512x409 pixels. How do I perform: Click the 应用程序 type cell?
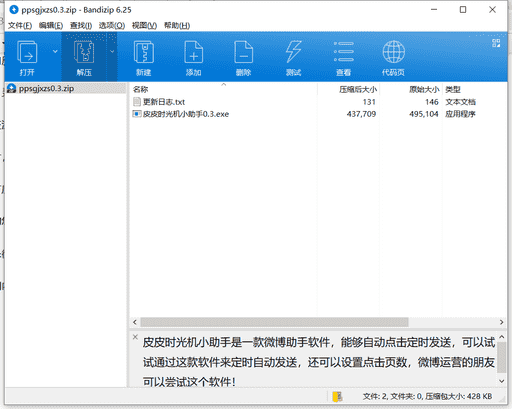460,114
